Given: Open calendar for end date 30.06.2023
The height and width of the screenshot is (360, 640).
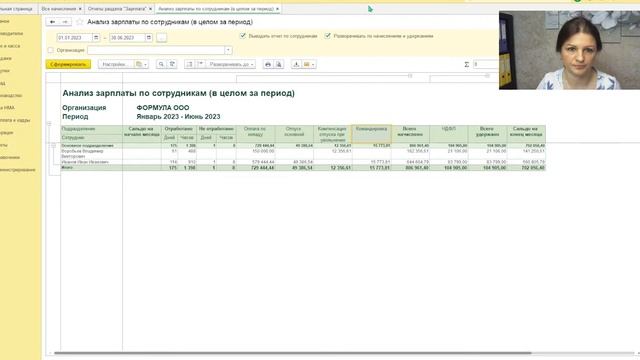Looking at the screenshot, I should [x=149, y=38].
